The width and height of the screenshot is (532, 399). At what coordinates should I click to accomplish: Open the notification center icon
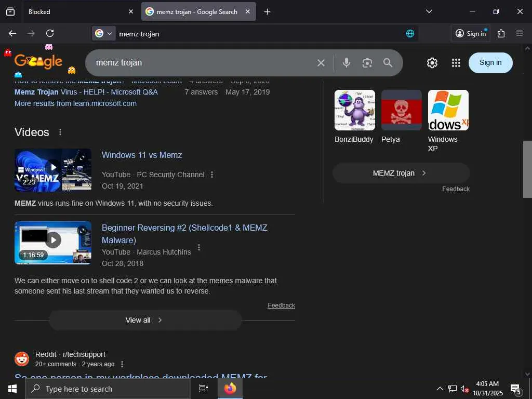tap(516, 389)
